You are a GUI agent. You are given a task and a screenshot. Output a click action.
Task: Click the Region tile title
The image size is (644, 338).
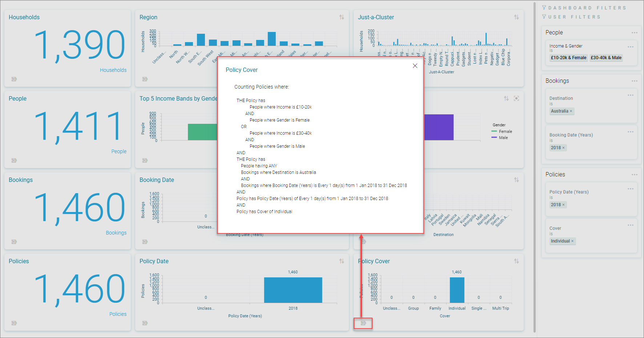(148, 17)
